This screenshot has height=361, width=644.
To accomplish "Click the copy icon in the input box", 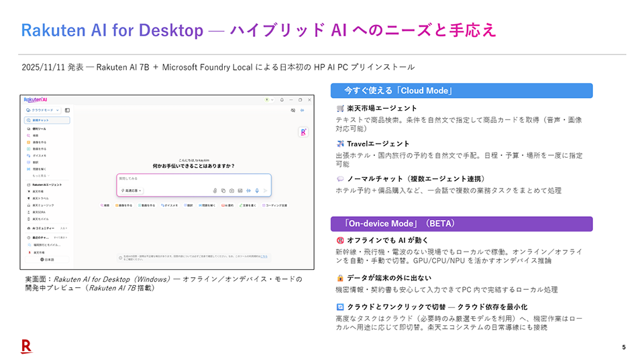I will coord(223,191).
